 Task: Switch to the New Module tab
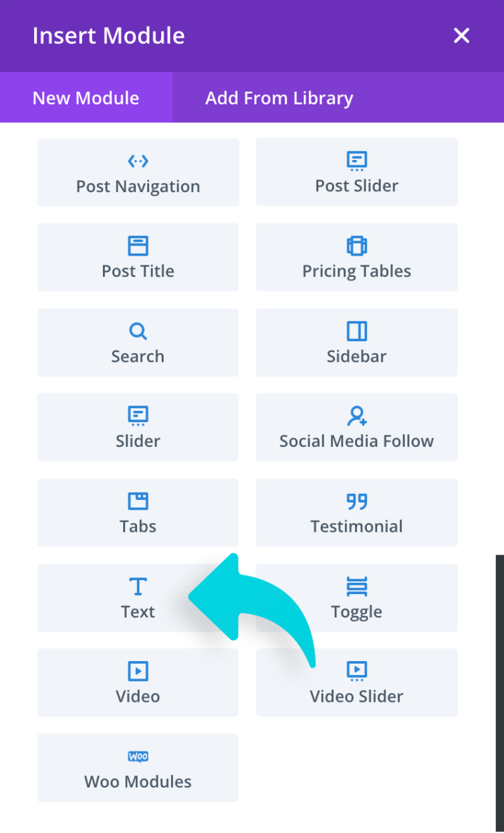[86, 98]
